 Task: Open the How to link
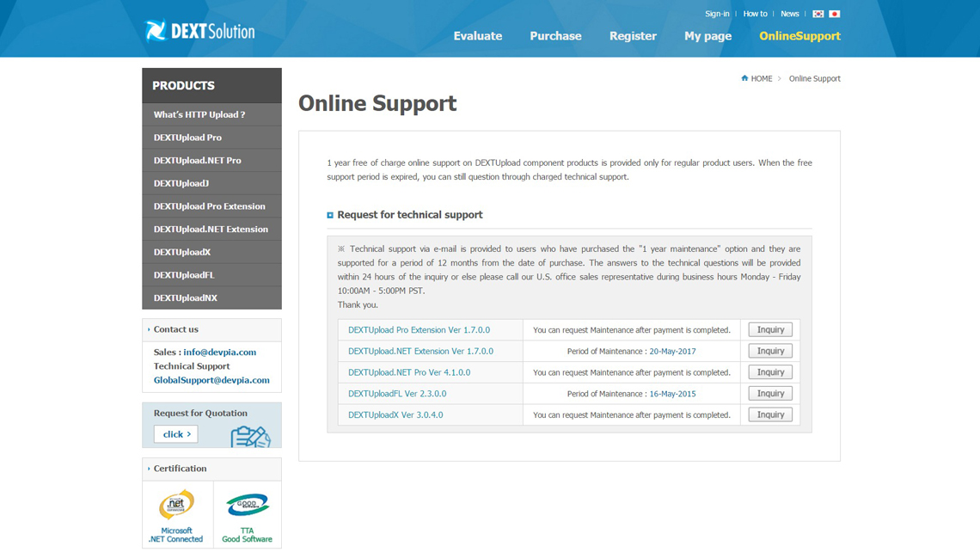[755, 14]
